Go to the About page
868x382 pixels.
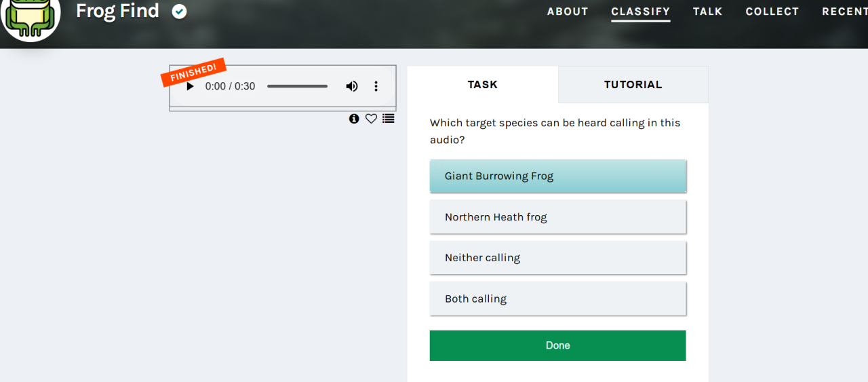pos(568,12)
